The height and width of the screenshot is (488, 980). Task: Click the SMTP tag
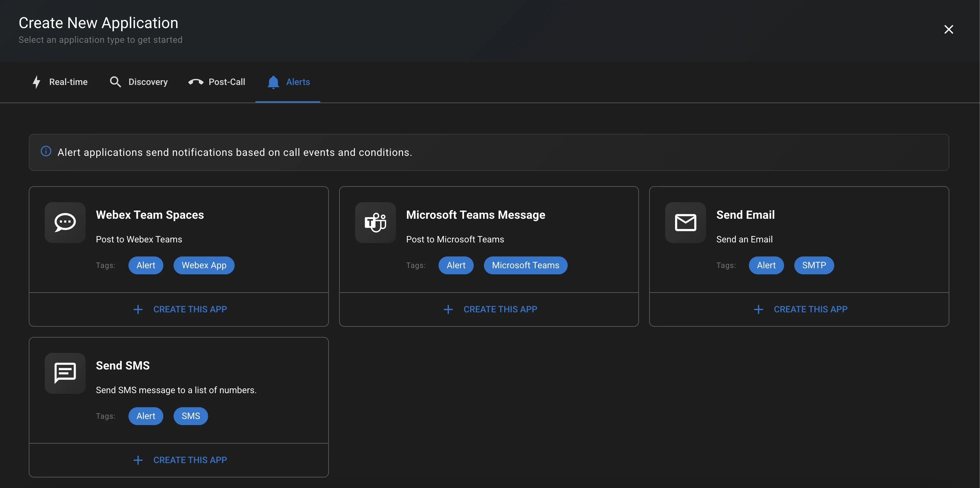click(814, 265)
